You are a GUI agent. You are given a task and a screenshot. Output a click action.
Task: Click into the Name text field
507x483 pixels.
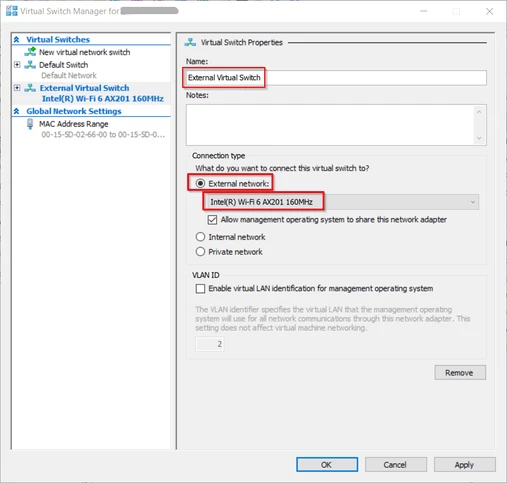point(336,78)
